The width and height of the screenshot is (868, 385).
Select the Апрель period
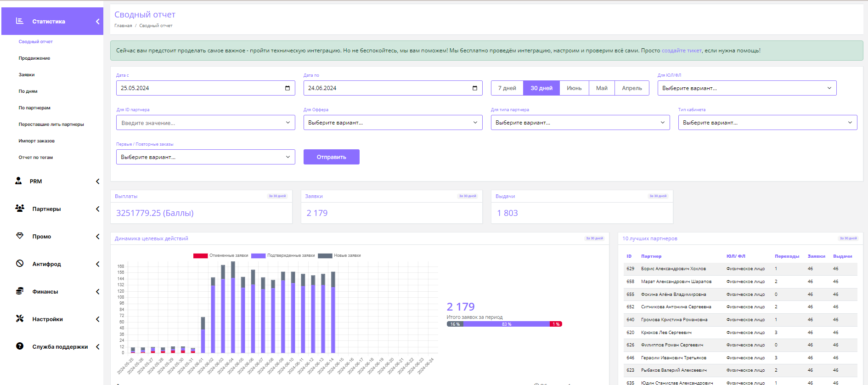(632, 88)
